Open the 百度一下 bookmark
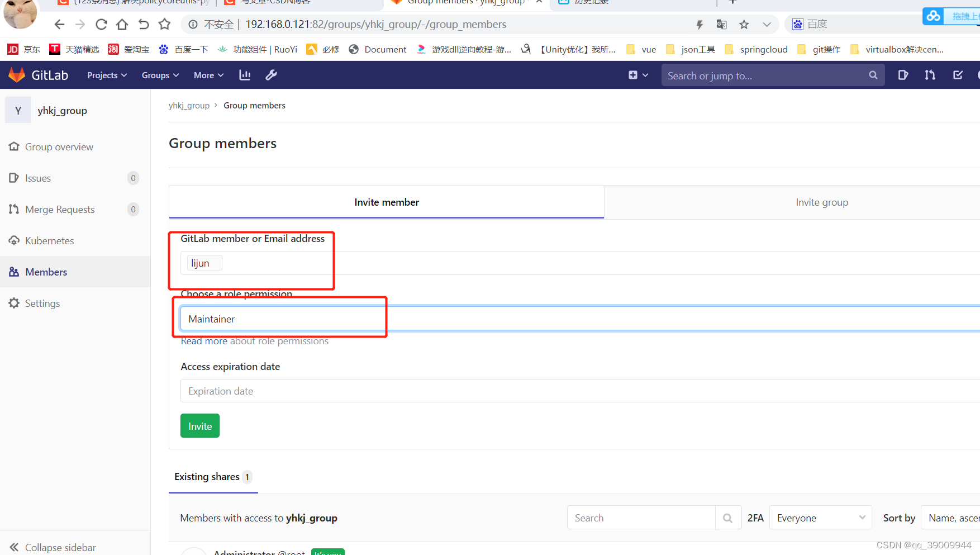Screen dimensions: 980x555 tap(183, 49)
